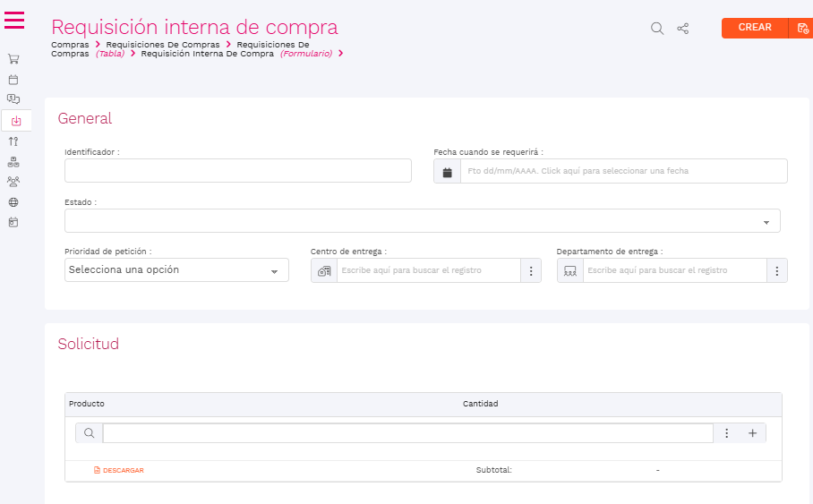This screenshot has width=813, height=504.
Task: Expand the Estado dropdown
Action: pyautogui.click(x=766, y=221)
